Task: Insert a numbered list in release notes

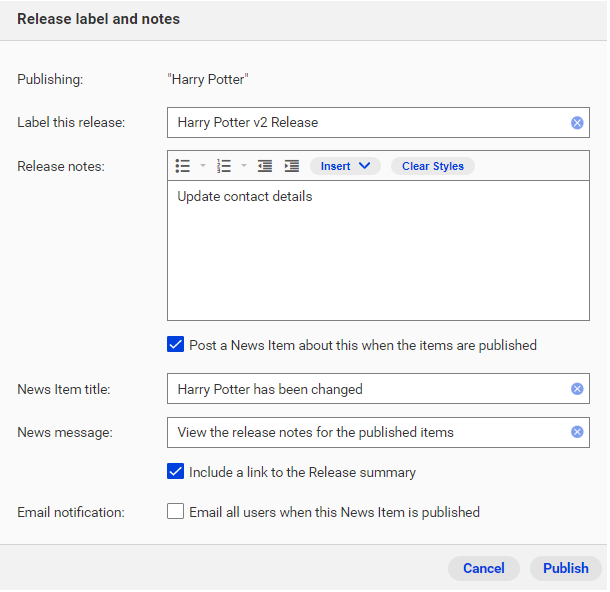Action: tap(224, 166)
